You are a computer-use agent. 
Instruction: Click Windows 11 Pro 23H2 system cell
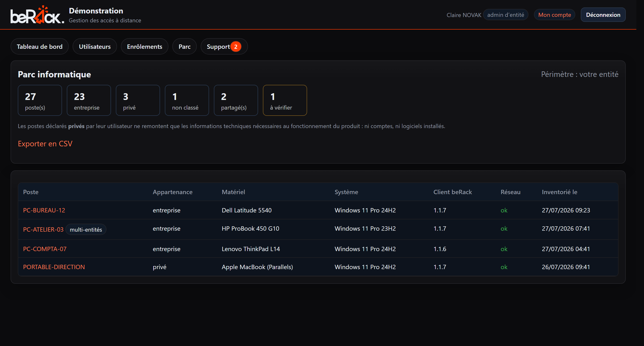coord(365,229)
